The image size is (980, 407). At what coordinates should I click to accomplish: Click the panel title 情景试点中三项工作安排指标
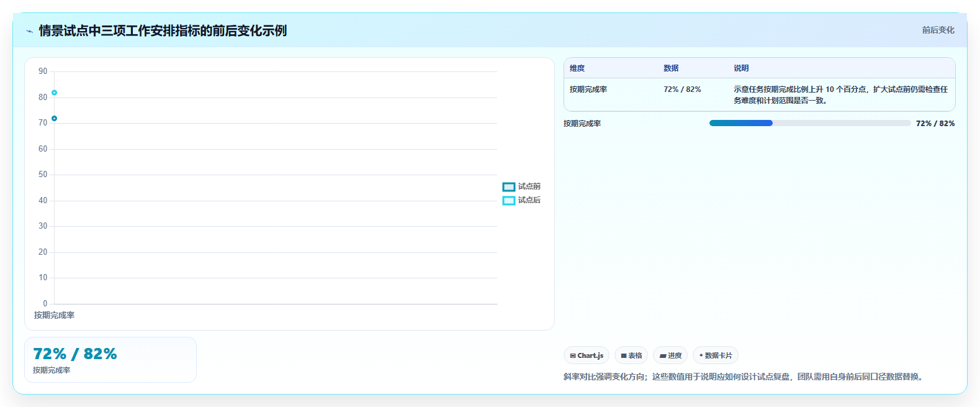(x=163, y=30)
